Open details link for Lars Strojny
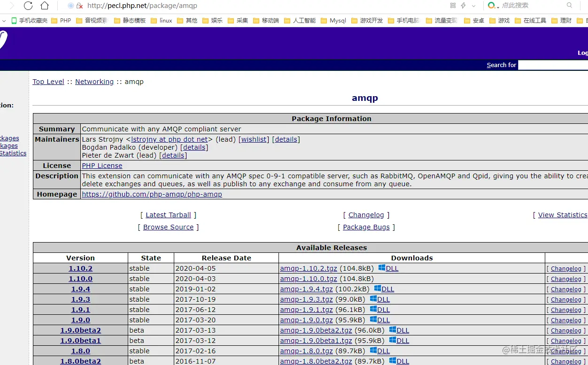This screenshot has width=588, height=365. [x=286, y=139]
